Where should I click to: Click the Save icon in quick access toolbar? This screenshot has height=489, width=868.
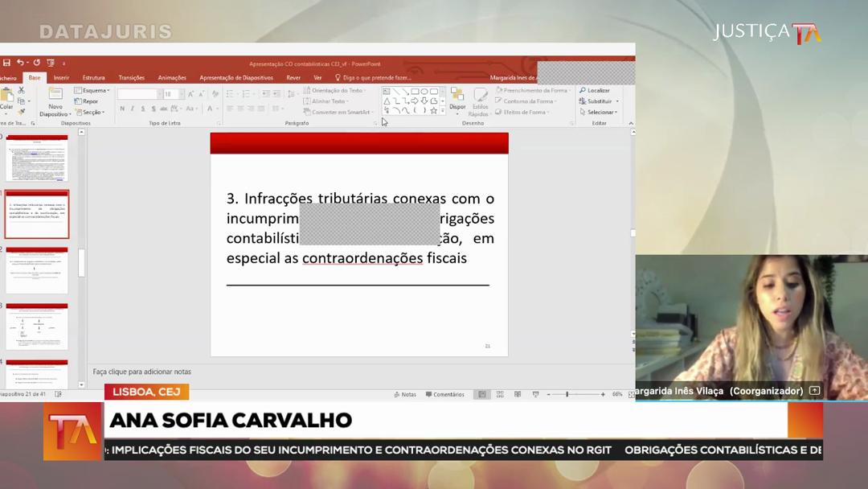[x=6, y=63]
